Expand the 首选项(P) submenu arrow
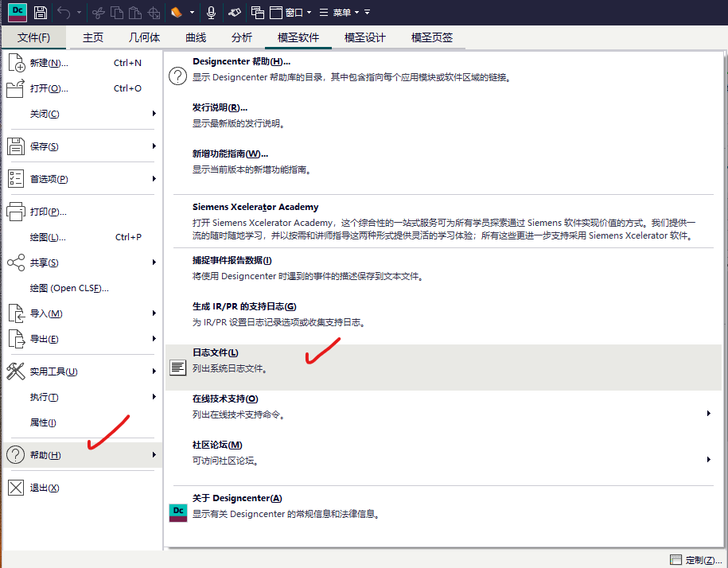Screen dimensions: 728x568 (154, 179)
